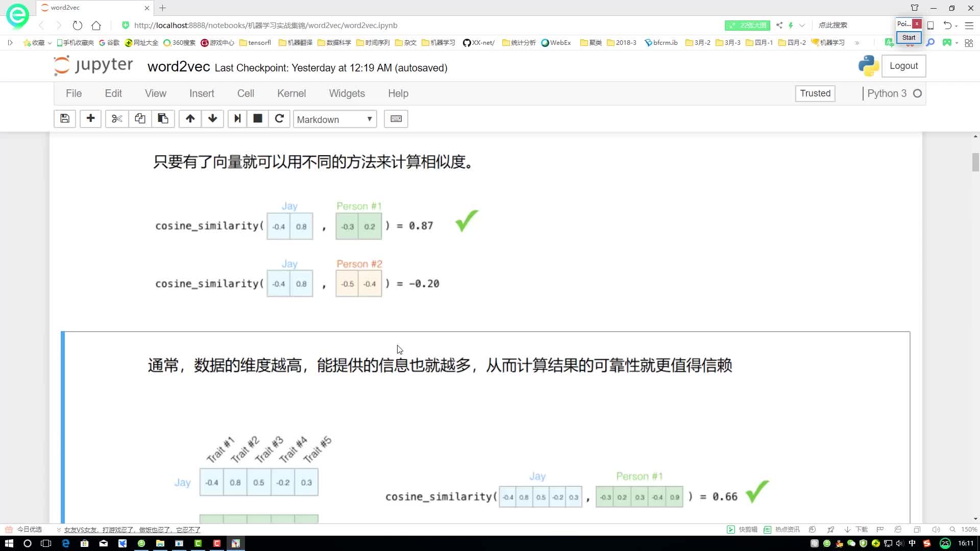The width and height of the screenshot is (980, 551).
Task: Click the Trusted button
Action: (815, 93)
